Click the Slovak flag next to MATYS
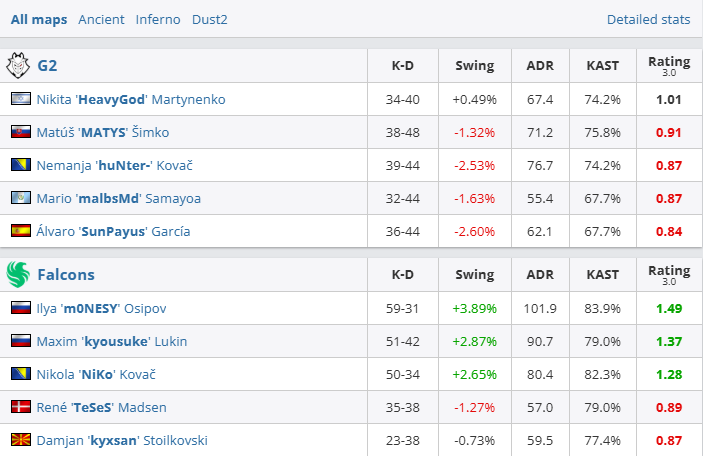The width and height of the screenshot is (703, 456). tap(20, 132)
